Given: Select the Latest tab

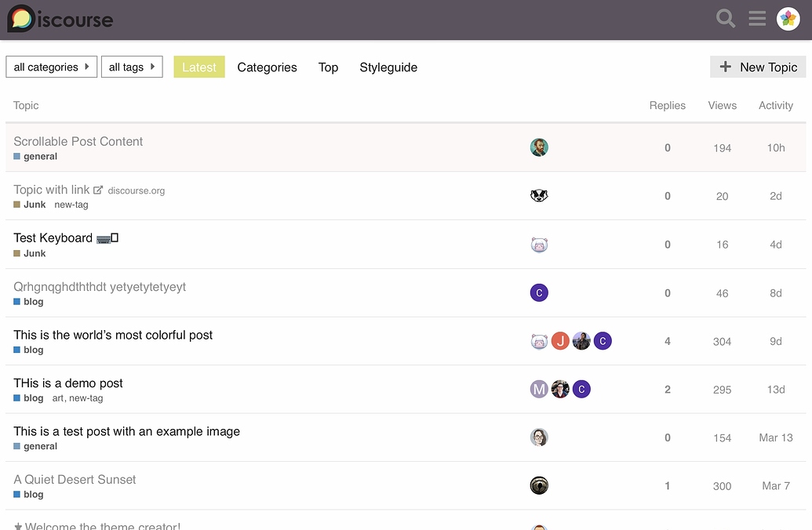Looking at the screenshot, I should (x=199, y=67).
